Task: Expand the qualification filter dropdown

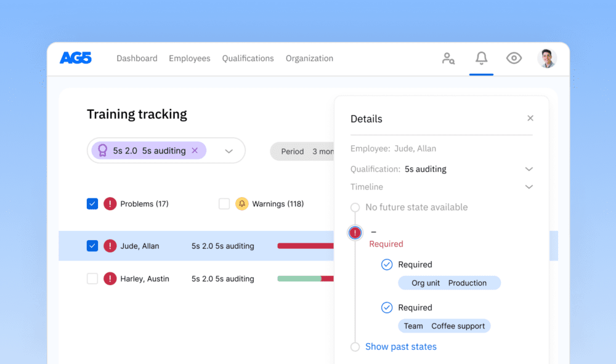Action: 229,150
